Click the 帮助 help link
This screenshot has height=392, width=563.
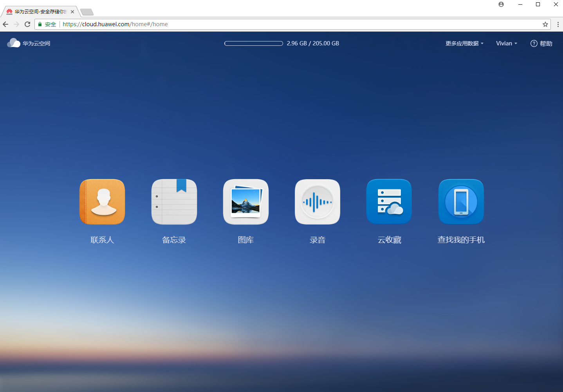(x=546, y=43)
